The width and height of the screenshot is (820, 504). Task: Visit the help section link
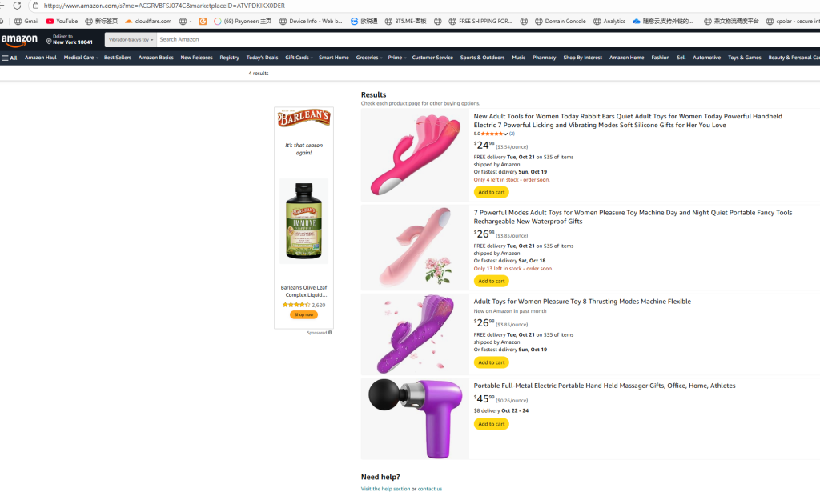pyautogui.click(x=385, y=489)
